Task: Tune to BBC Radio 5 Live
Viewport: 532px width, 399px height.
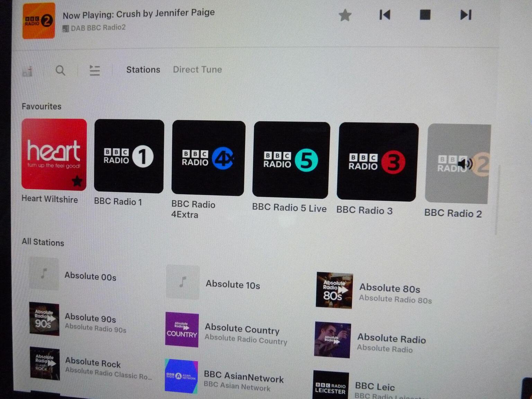Action: (x=291, y=160)
